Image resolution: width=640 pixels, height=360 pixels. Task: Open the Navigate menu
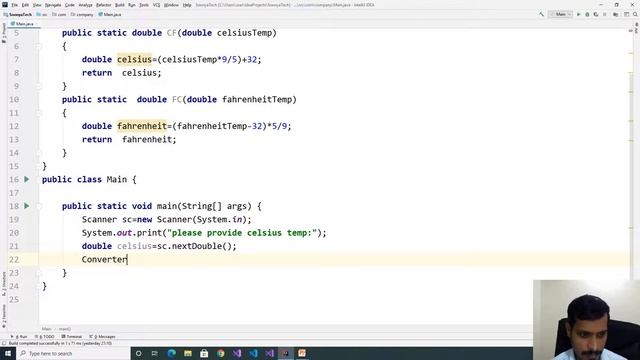[53, 5]
